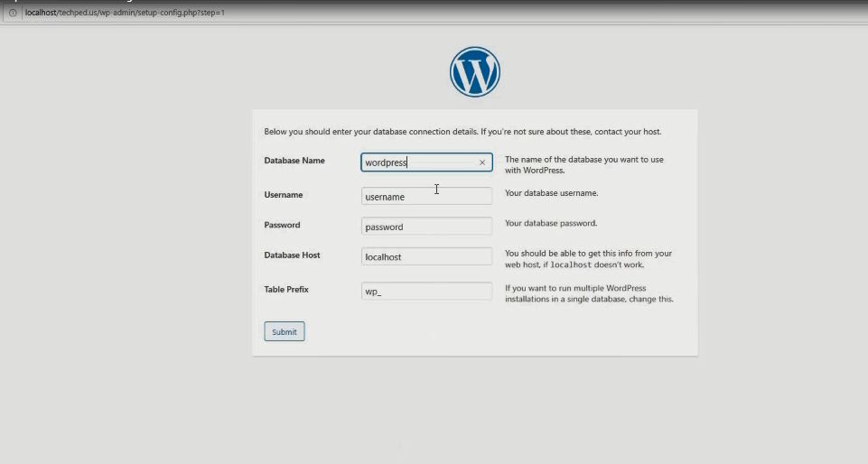Viewport: 868px width, 464px height.
Task: Click the Database Host label
Action: pyautogui.click(x=292, y=255)
